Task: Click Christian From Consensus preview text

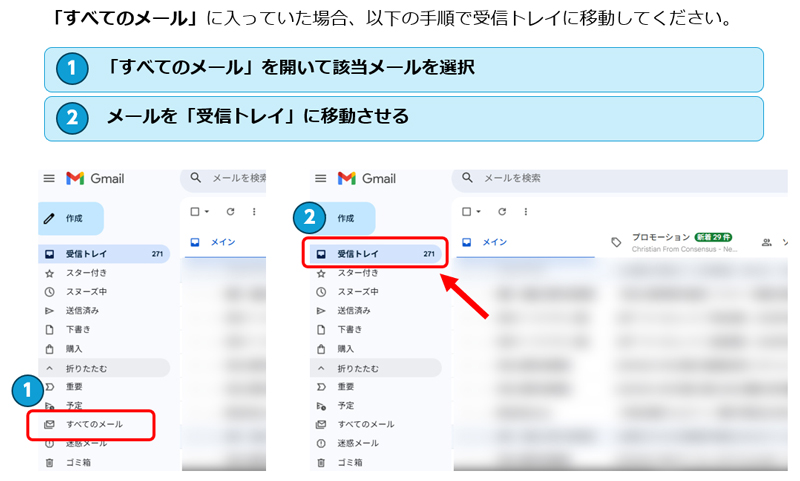Action: [x=684, y=249]
